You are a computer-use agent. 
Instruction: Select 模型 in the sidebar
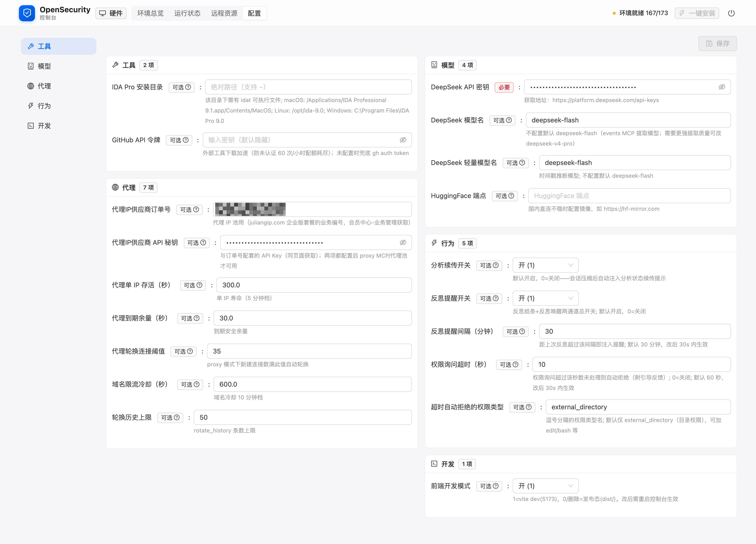click(x=58, y=66)
